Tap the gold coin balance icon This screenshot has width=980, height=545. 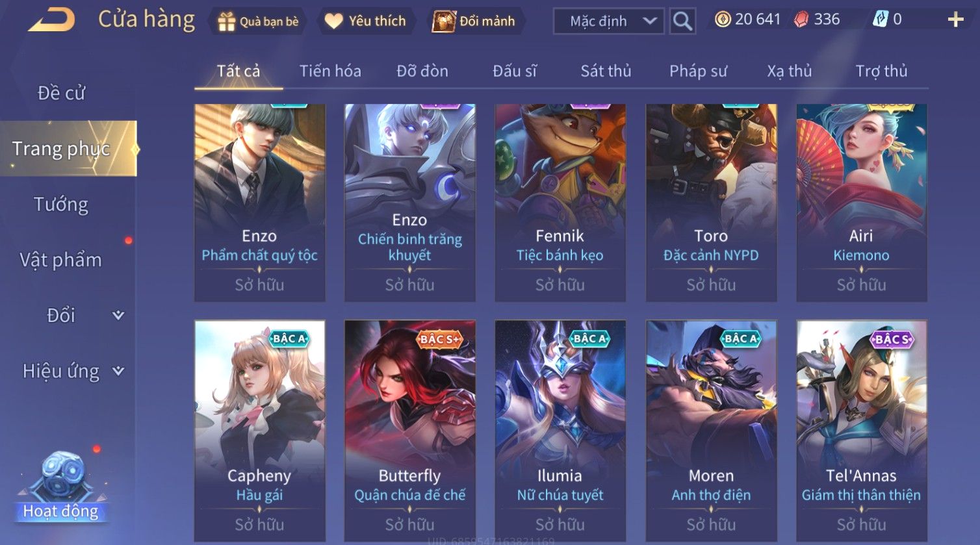(723, 19)
